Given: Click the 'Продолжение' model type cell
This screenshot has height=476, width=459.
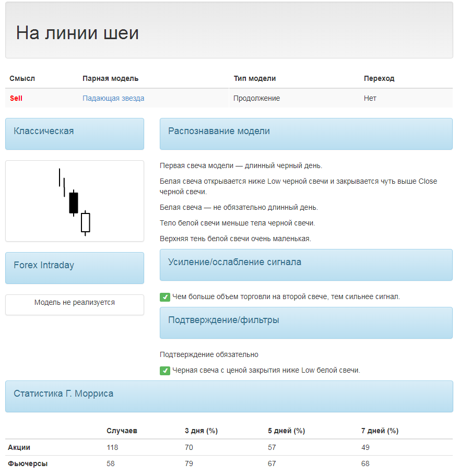Looking at the screenshot, I should point(257,98).
